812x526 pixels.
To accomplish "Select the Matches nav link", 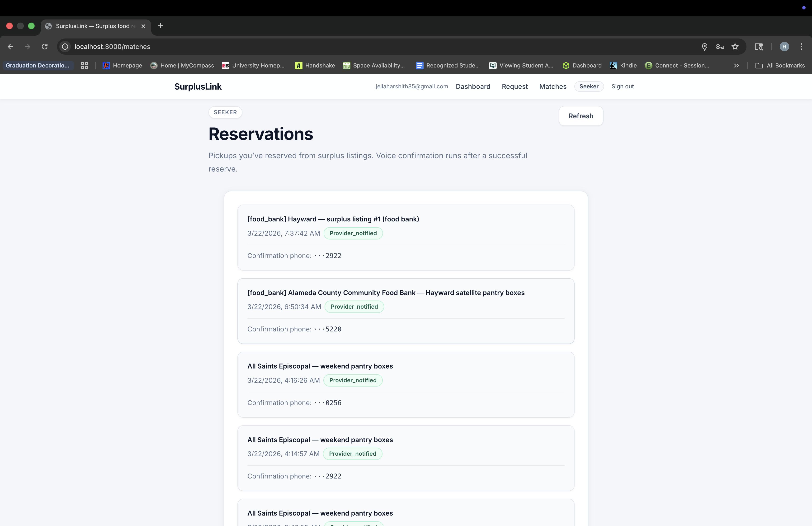I will point(553,87).
